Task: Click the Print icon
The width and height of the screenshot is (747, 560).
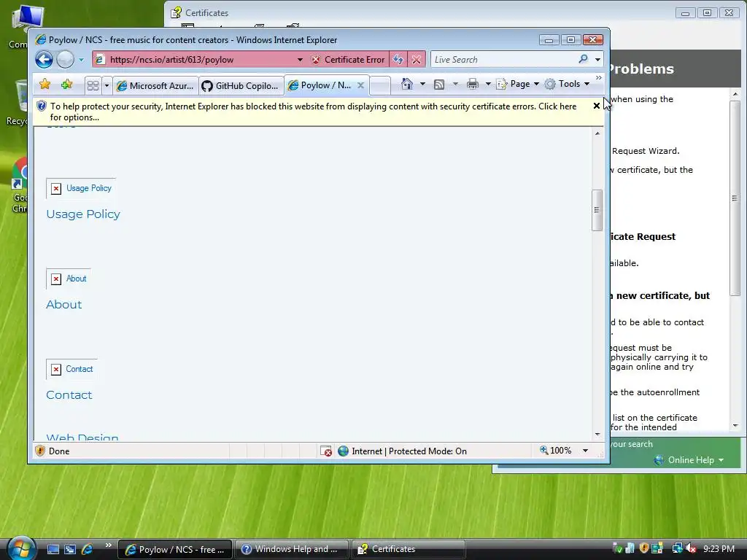Action: [x=473, y=85]
